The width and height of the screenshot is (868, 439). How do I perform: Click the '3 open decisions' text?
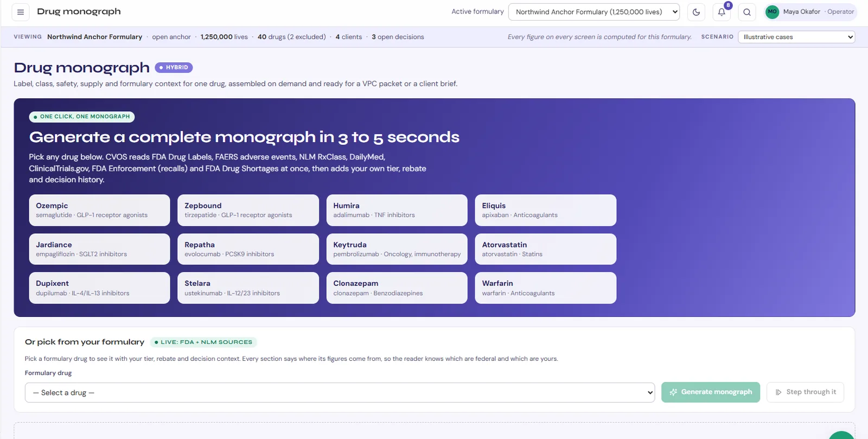click(398, 37)
